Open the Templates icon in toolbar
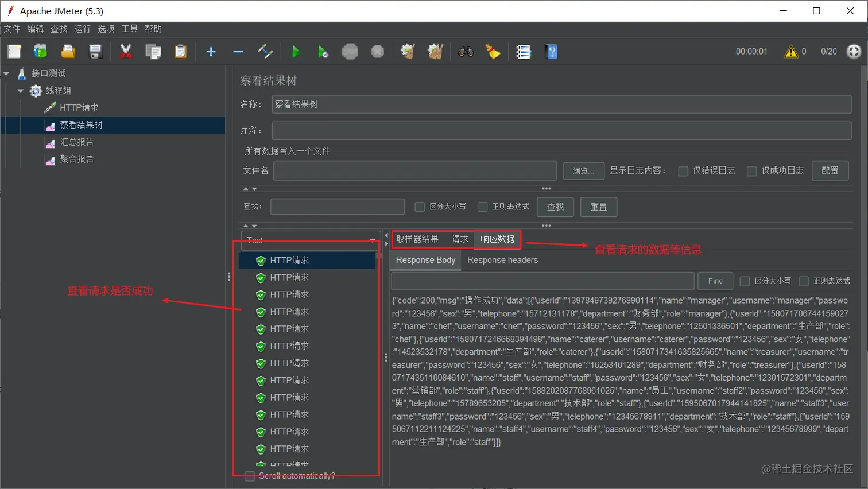The image size is (868, 489). (x=40, y=52)
